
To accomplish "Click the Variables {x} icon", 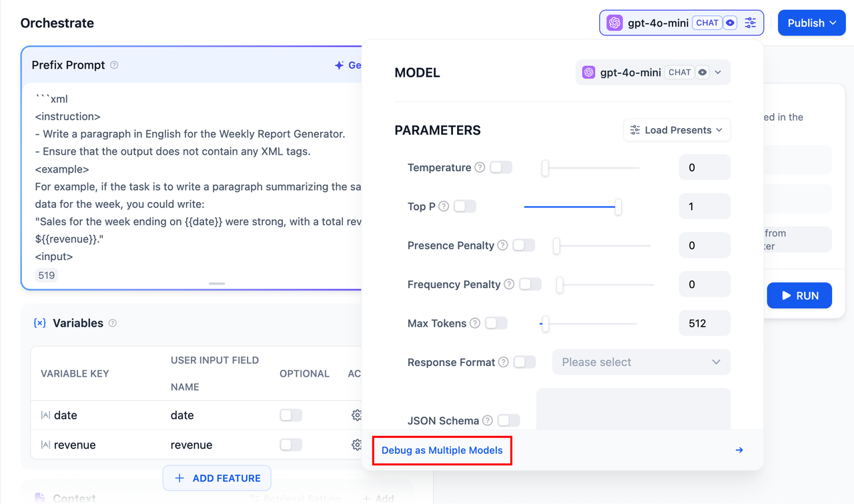I will [x=40, y=323].
